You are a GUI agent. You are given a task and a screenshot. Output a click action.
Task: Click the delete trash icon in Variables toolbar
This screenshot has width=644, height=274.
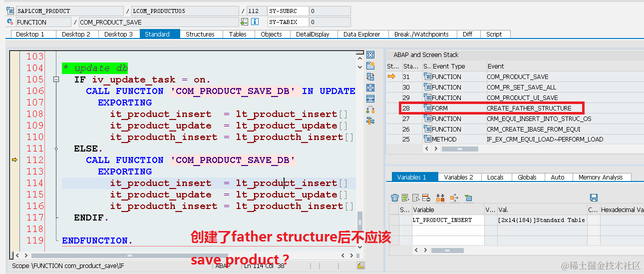point(395,198)
